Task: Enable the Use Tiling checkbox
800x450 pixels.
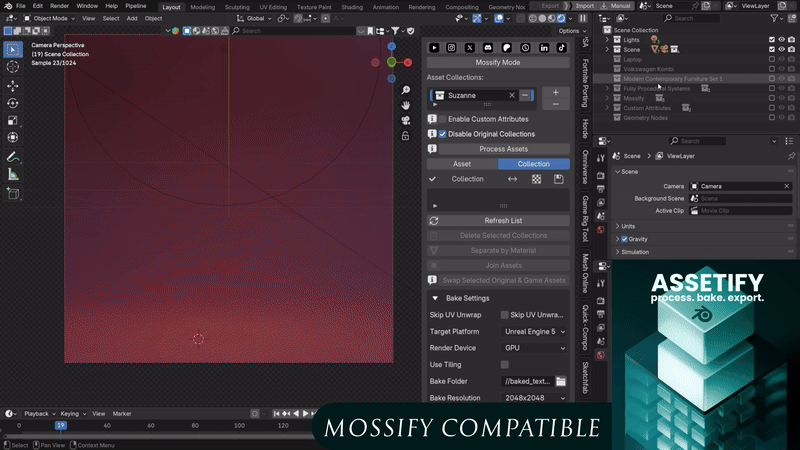Action: [505, 364]
